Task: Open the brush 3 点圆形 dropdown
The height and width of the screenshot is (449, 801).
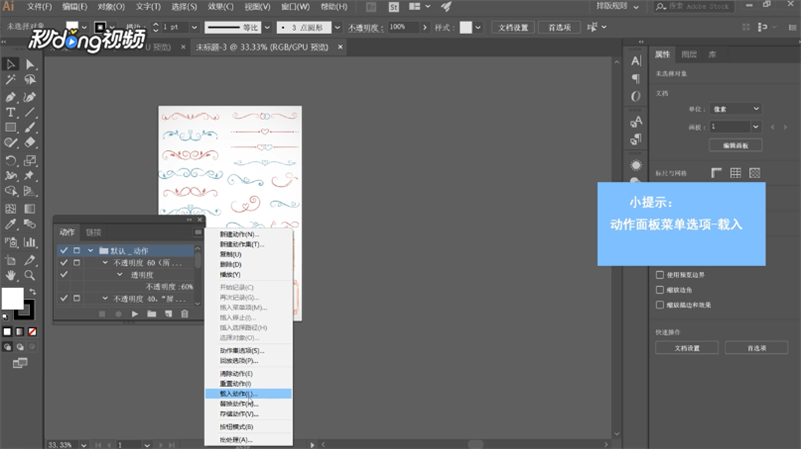Action: tap(337, 27)
